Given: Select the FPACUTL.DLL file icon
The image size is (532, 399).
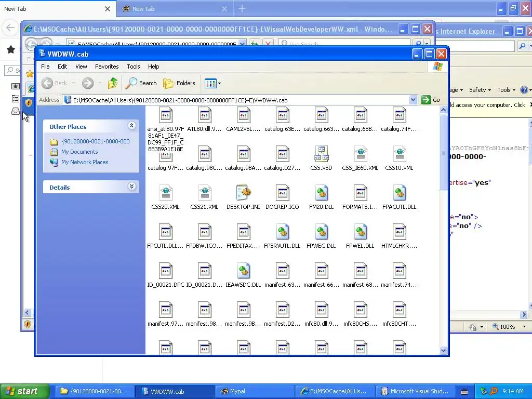Looking at the screenshot, I should point(400,193).
